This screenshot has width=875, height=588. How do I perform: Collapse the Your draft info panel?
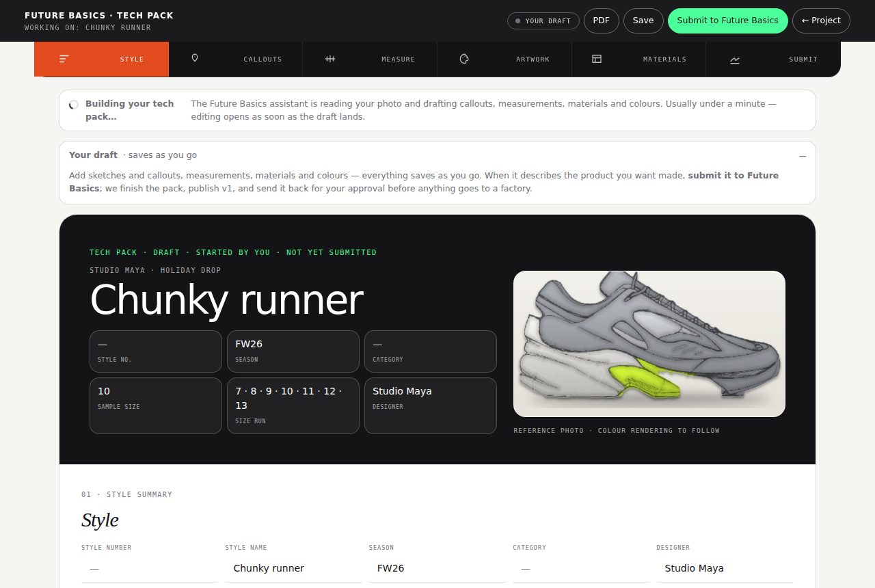coord(803,156)
